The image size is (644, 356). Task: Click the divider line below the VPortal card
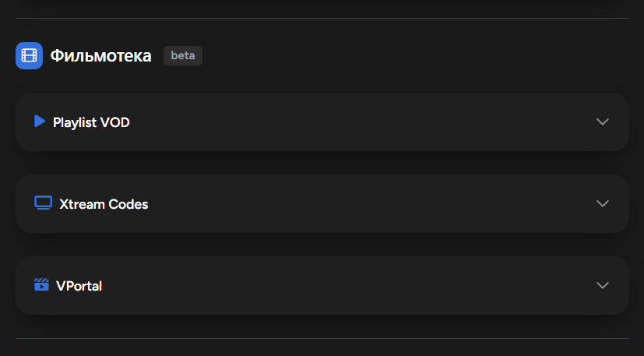click(x=322, y=338)
